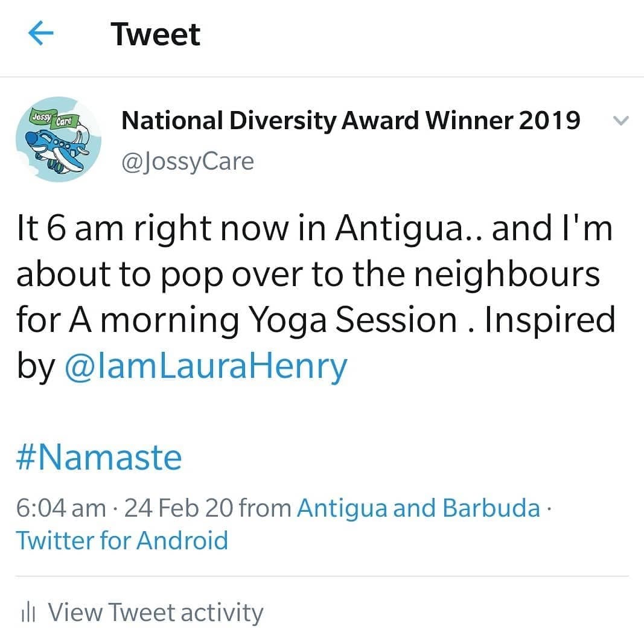Tap the 'morning Yoga Session' tweet line
The image size is (644, 644).
(316, 320)
